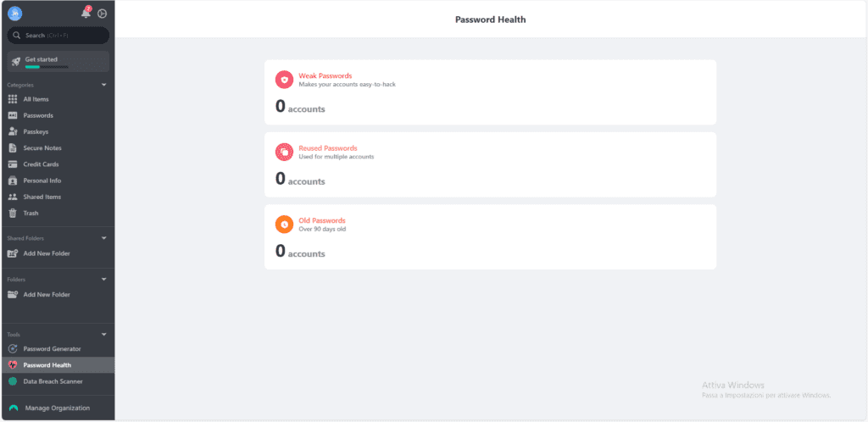
Task: Open the Password Generator tool
Action: tap(52, 349)
